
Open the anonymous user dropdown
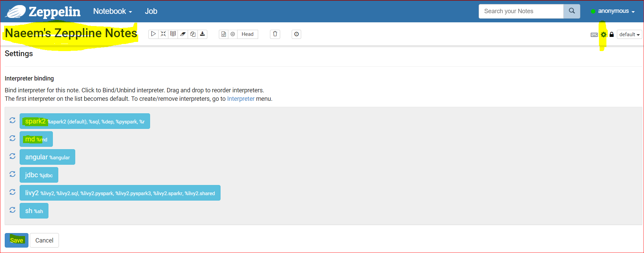pos(613,11)
